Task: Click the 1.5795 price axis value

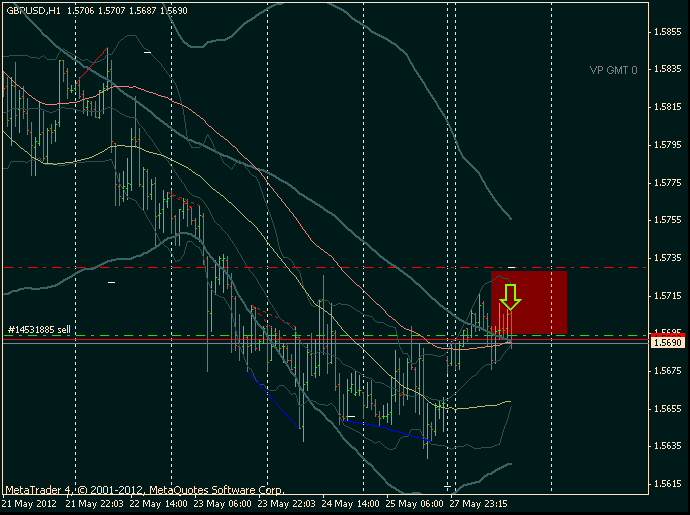Action: tap(668, 145)
